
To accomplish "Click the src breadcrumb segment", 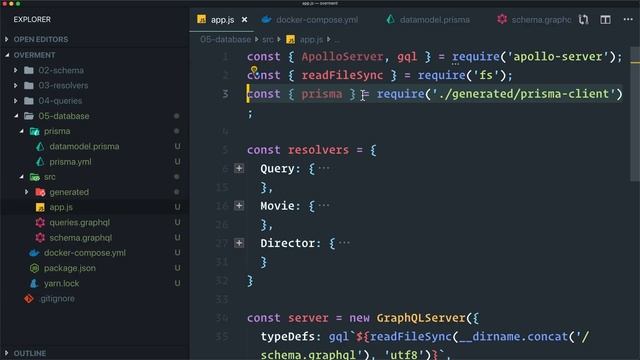I will tap(268, 40).
